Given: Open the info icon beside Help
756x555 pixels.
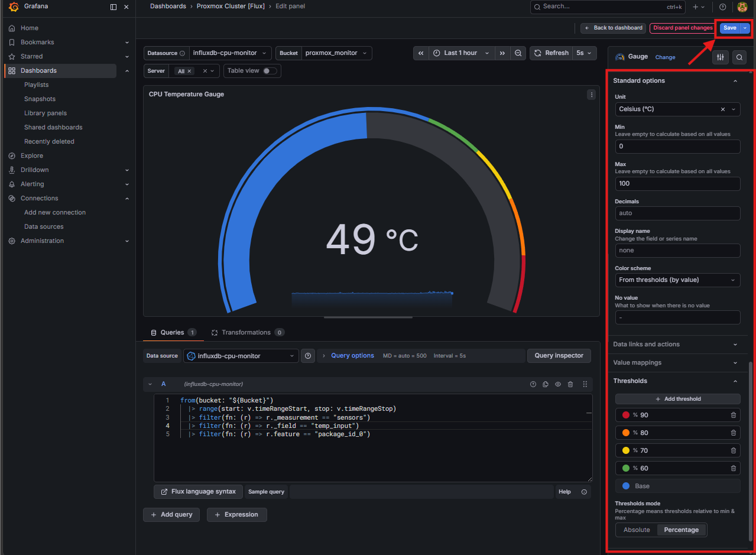Looking at the screenshot, I should pyautogui.click(x=584, y=492).
